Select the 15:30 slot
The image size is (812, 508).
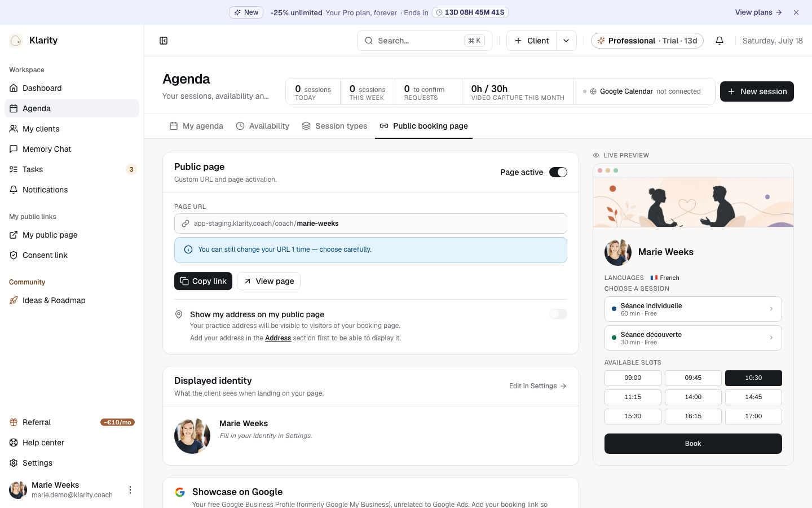click(x=633, y=416)
